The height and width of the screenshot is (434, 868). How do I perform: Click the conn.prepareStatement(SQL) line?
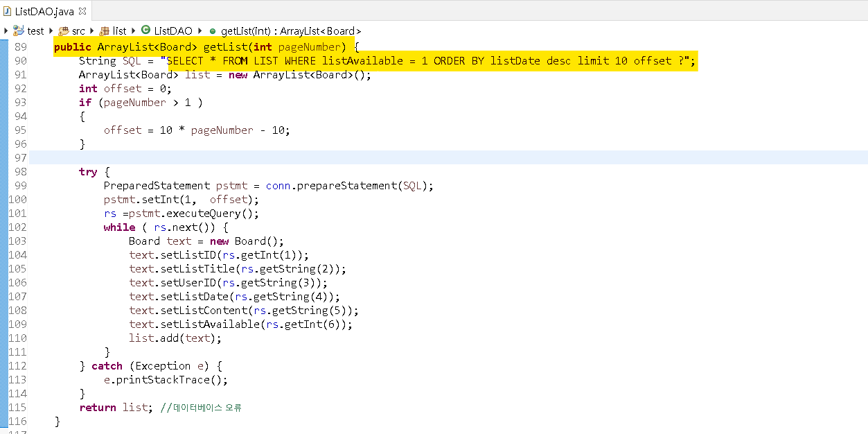pos(269,185)
